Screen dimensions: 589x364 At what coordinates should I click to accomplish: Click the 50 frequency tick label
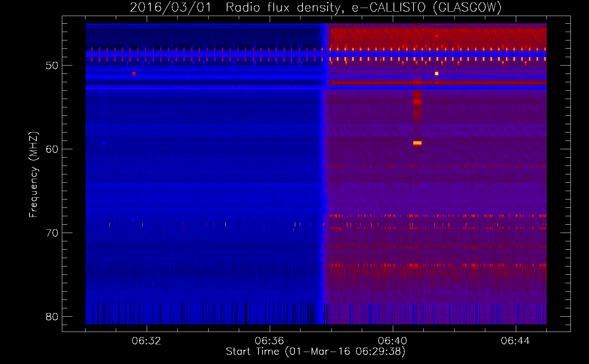(x=52, y=66)
